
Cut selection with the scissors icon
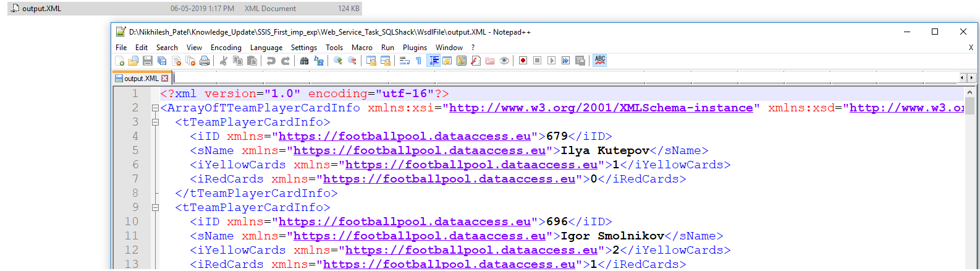coord(223,61)
